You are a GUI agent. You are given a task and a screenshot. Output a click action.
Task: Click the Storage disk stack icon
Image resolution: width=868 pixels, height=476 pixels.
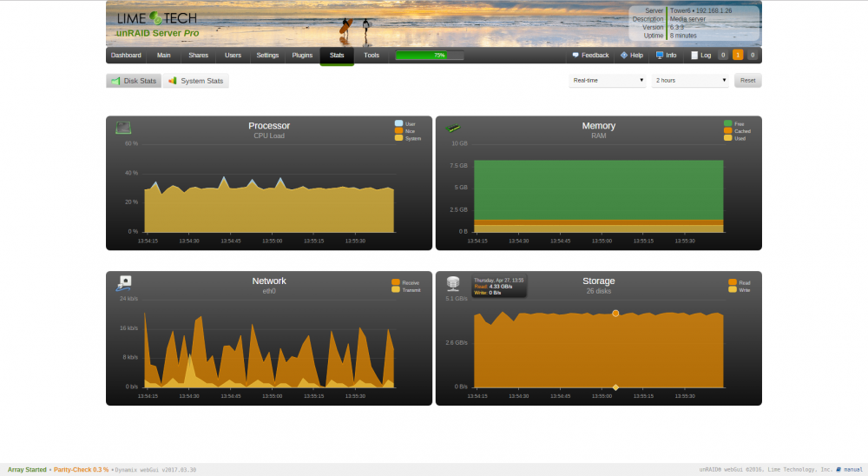[x=453, y=284]
